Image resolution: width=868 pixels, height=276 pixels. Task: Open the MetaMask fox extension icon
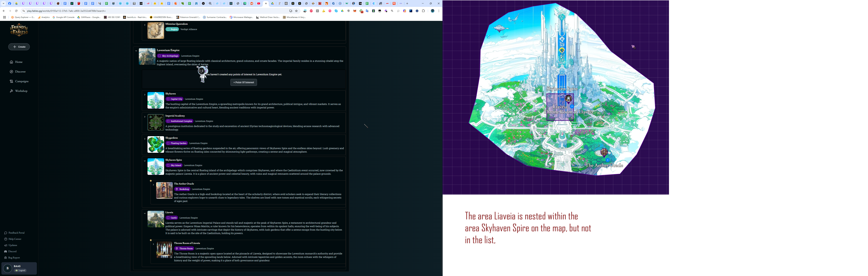(x=355, y=11)
